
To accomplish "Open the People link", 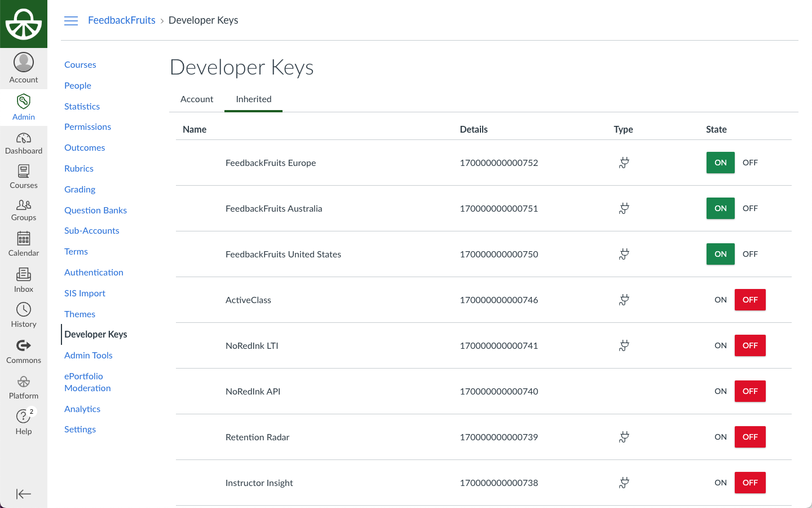I will pos(78,85).
